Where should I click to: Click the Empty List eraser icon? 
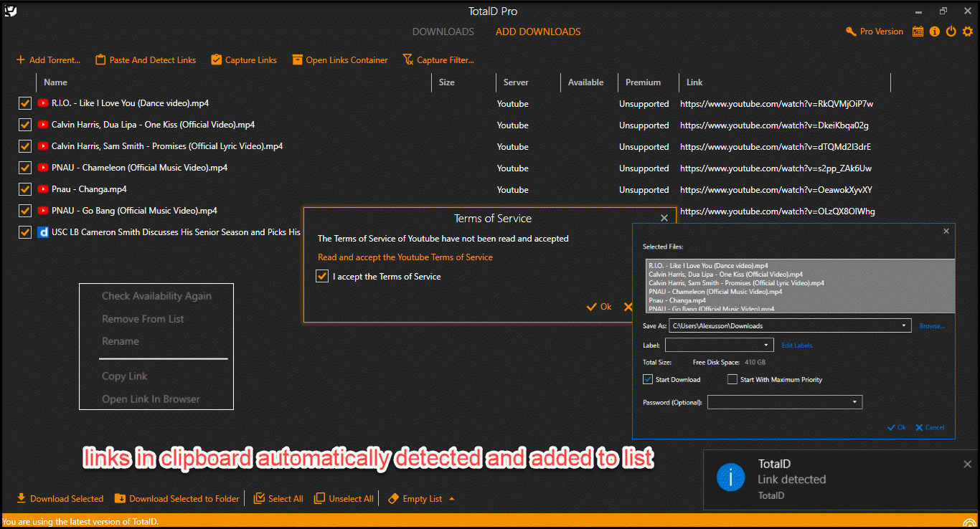point(393,498)
